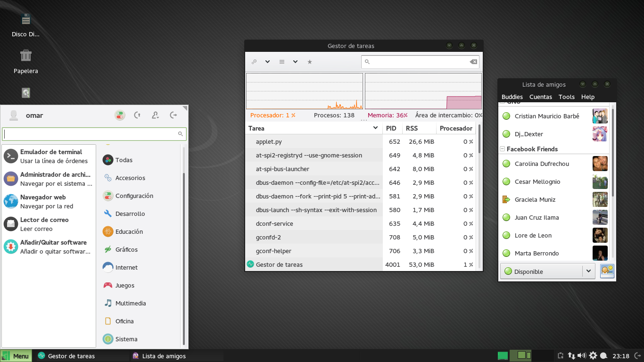Switch to Lista de amigos in taskbar
The height and width of the screenshot is (362, 644).
click(177, 356)
